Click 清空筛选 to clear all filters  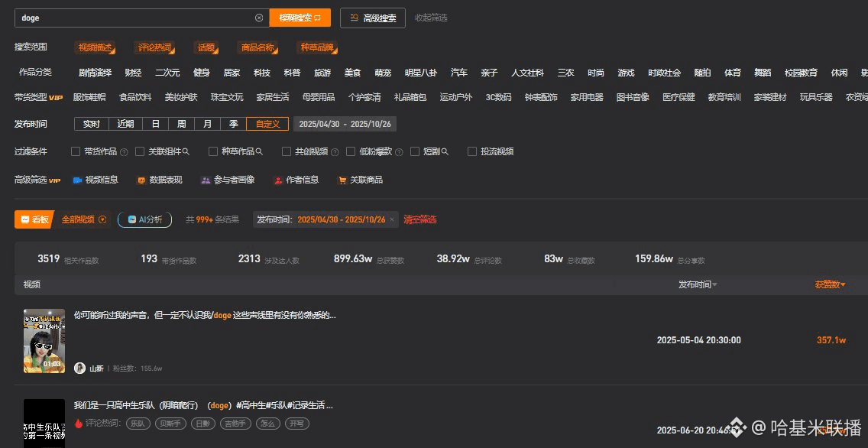420,219
